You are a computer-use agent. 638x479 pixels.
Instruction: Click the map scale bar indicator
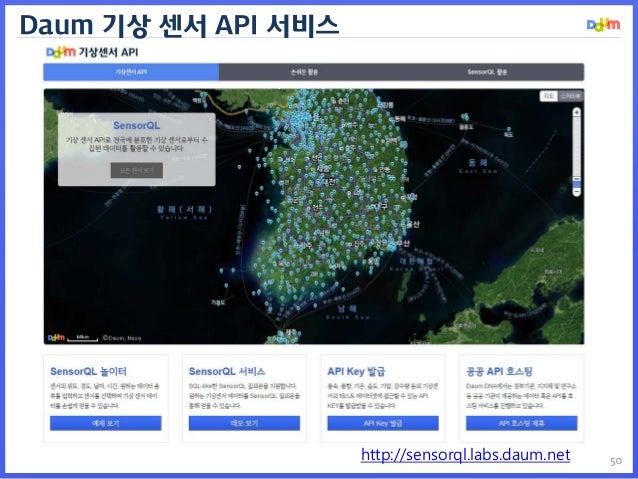(83, 338)
